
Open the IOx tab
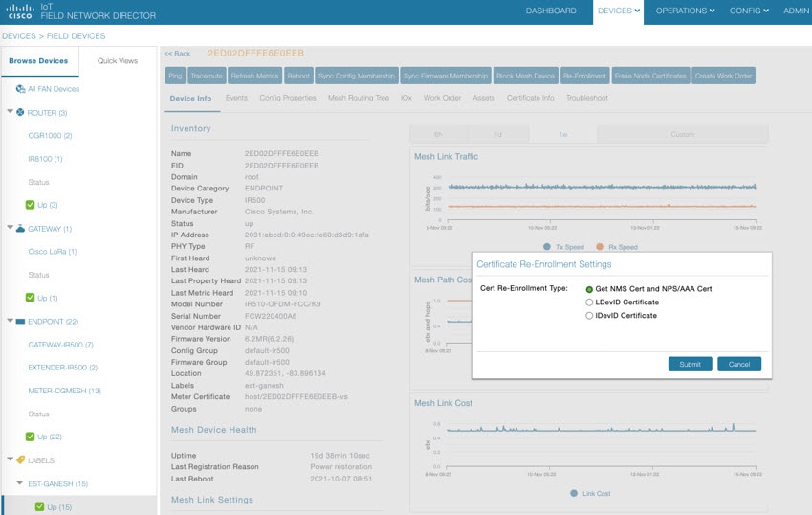[406, 98]
